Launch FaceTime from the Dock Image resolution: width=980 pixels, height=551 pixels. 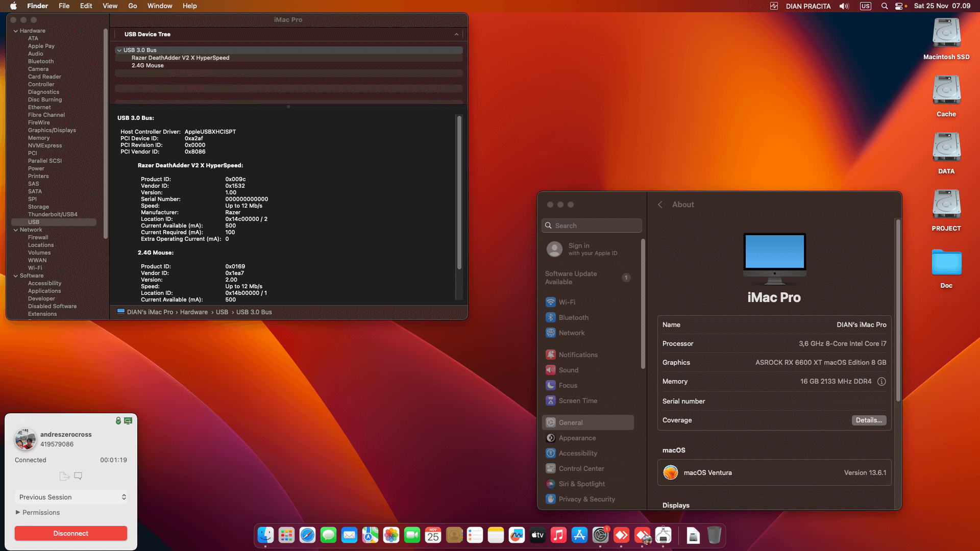coord(412,535)
